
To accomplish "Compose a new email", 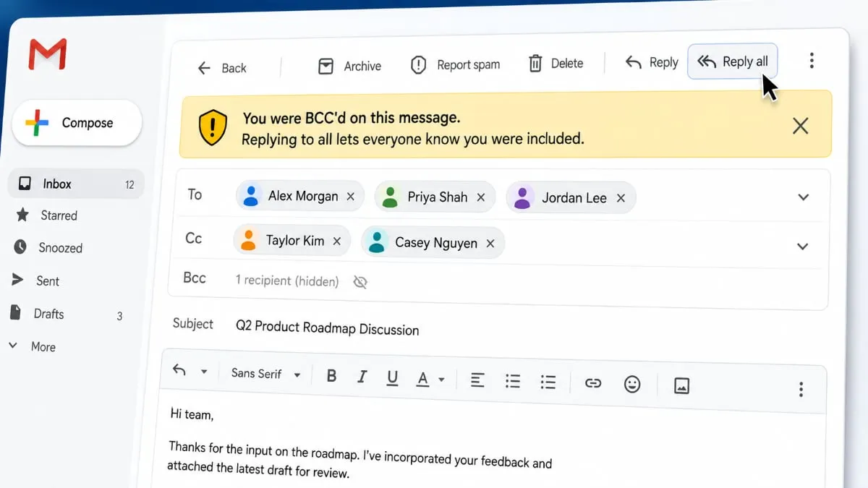I will tap(77, 123).
